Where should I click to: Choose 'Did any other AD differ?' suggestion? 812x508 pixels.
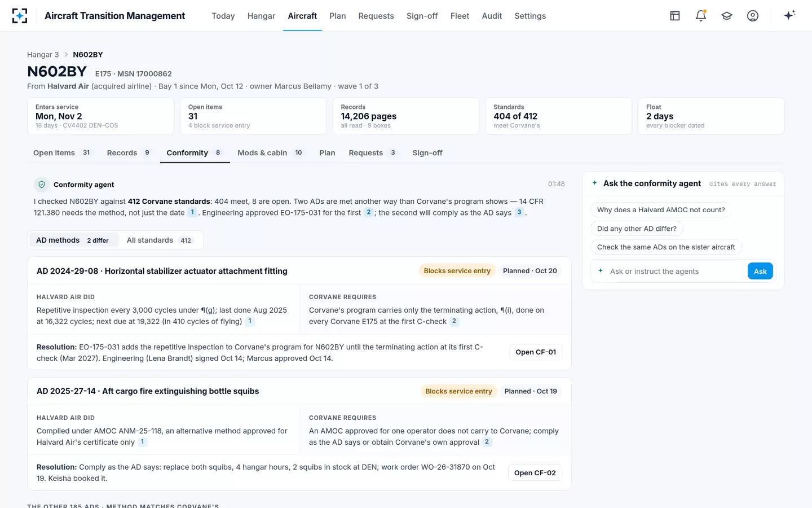pos(637,229)
